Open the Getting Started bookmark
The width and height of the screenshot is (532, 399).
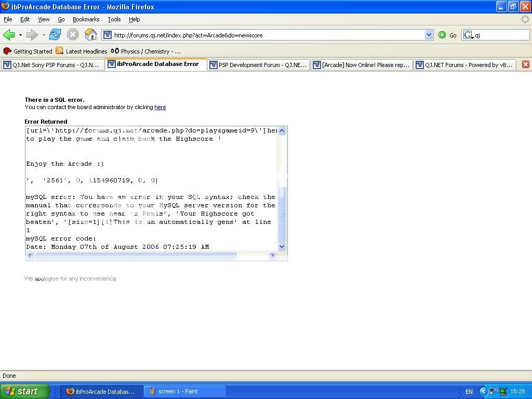pos(28,51)
